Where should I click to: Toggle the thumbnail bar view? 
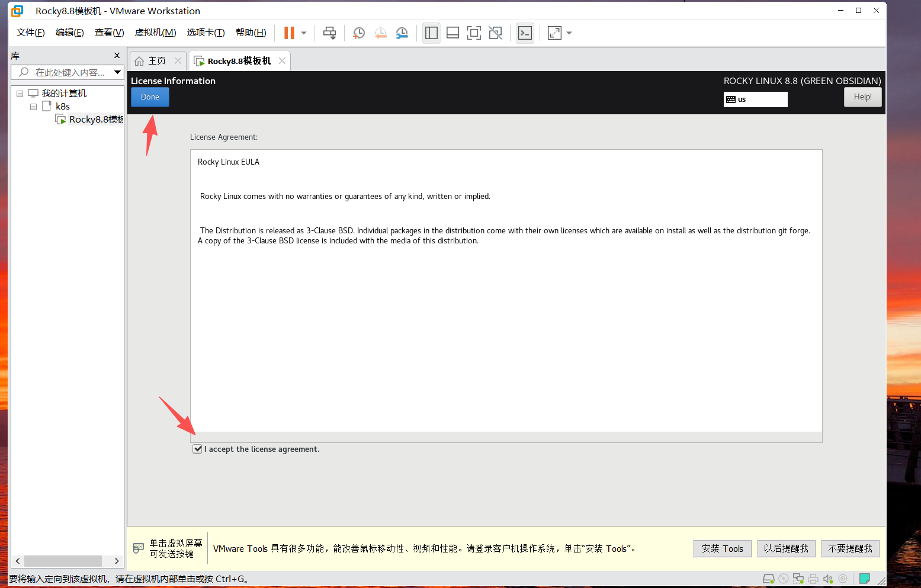(453, 33)
